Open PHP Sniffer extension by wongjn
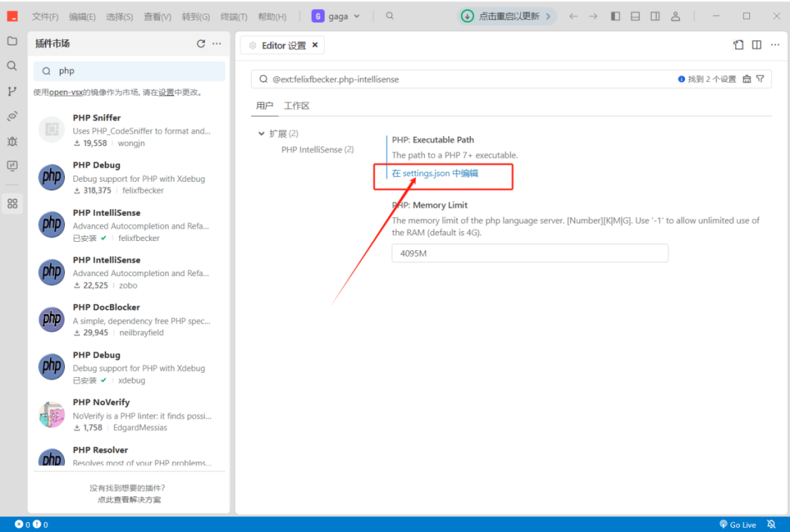790x532 pixels. tap(129, 130)
